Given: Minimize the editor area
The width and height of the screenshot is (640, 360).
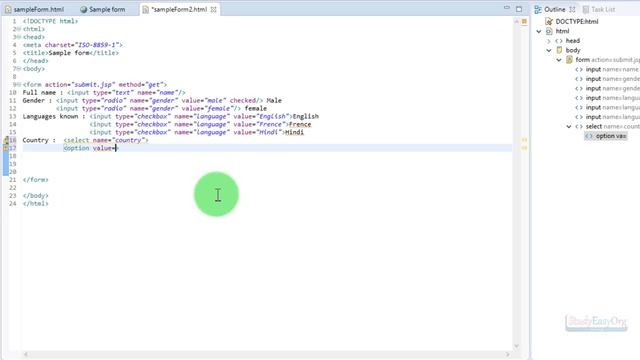Looking at the screenshot, I should (507, 8).
